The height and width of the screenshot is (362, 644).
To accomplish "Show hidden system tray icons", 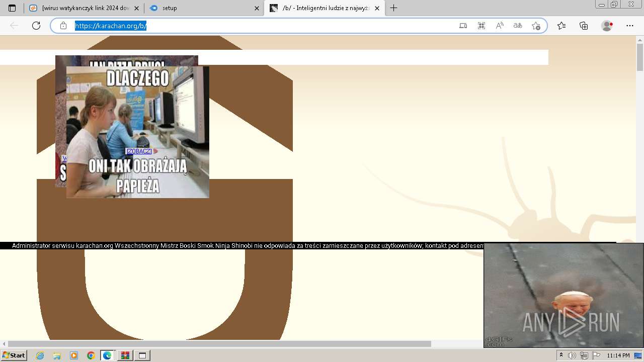I will coord(561,355).
